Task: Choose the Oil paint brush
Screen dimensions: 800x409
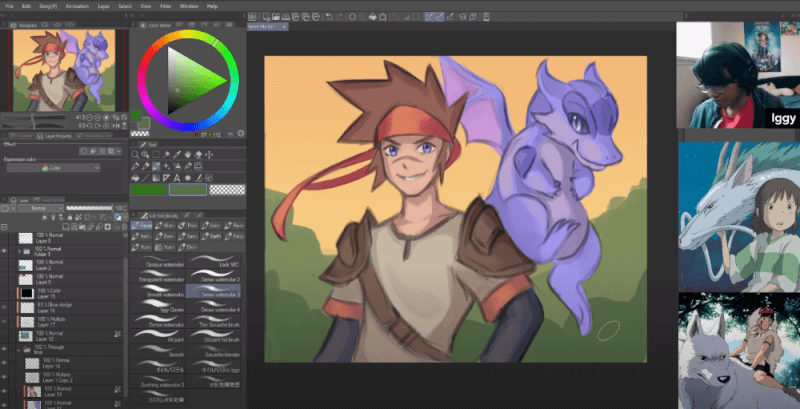Action: (157, 336)
